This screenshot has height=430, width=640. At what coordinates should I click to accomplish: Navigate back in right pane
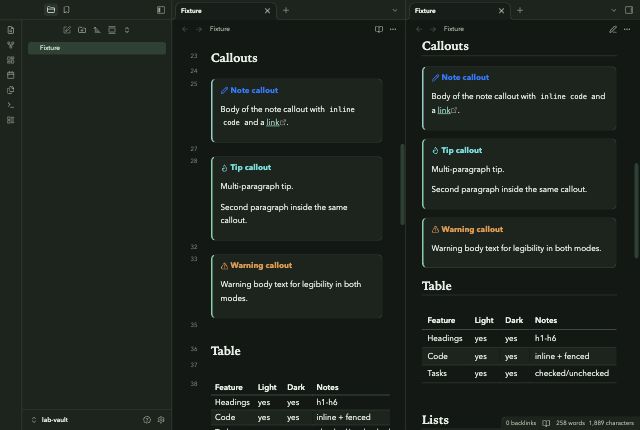click(x=419, y=29)
